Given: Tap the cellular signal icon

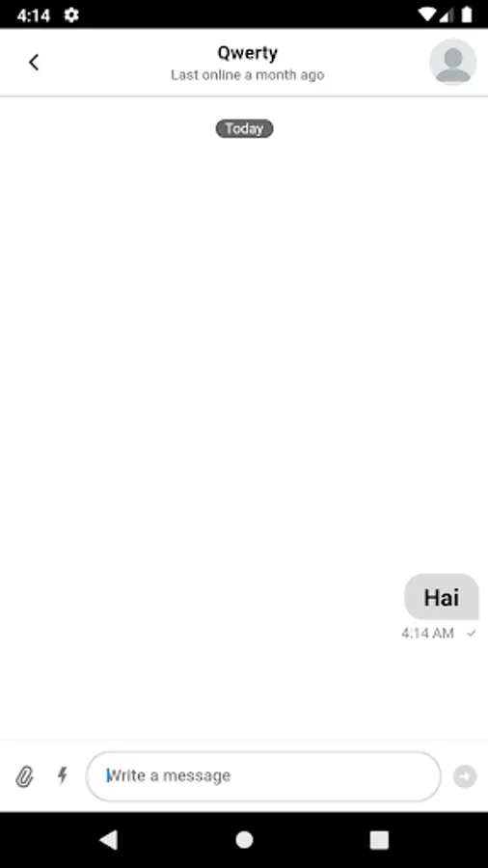Looking at the screenshot, I should 447,14.
